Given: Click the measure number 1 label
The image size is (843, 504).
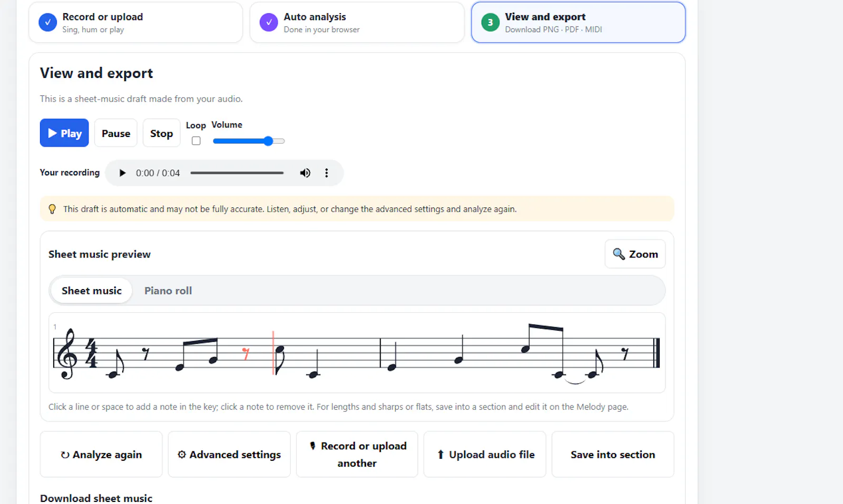Looking at the screenshot, I should pos(55,327).
